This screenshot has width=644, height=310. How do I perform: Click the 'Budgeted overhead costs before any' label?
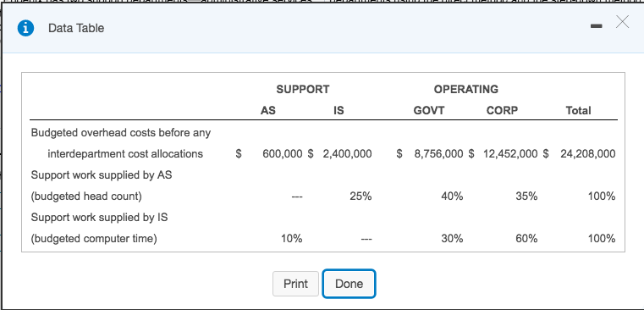121,133
